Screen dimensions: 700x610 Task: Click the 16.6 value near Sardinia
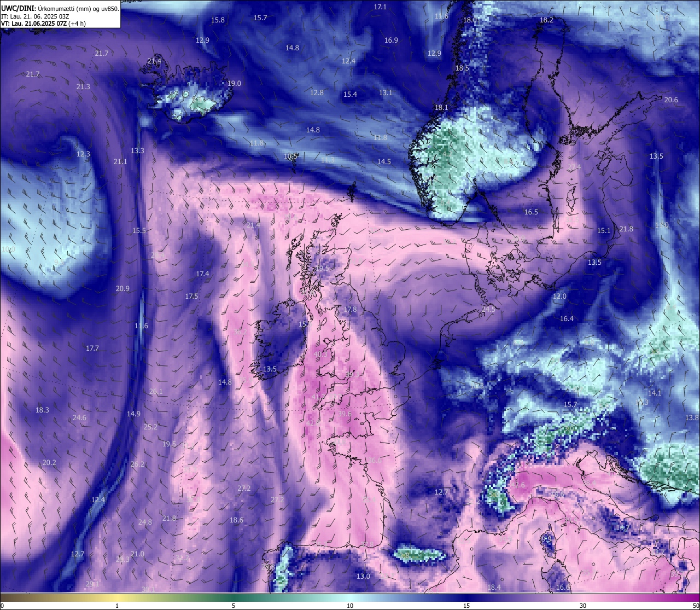point(563,588)
